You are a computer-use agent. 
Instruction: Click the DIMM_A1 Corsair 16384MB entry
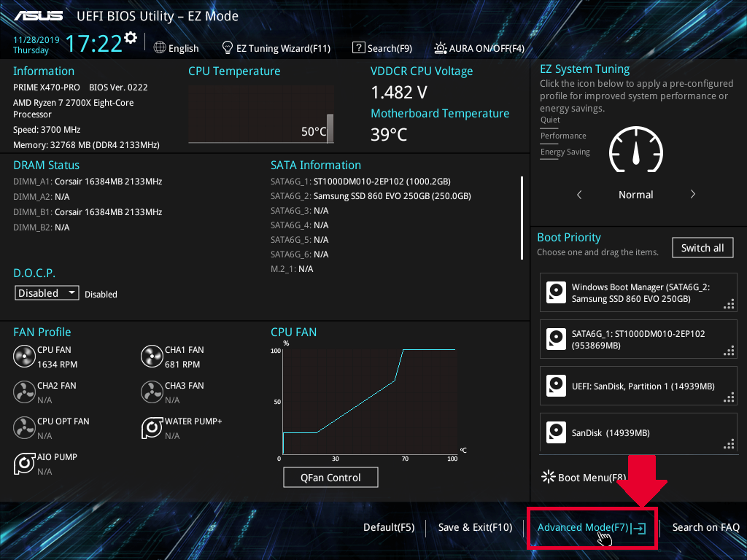[88, 182]
